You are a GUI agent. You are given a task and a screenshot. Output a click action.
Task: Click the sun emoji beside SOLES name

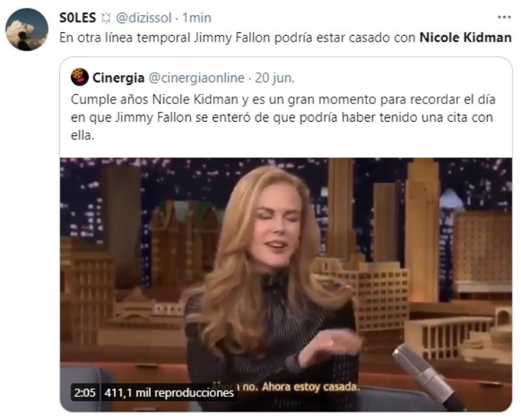click(x=106, y=18)
